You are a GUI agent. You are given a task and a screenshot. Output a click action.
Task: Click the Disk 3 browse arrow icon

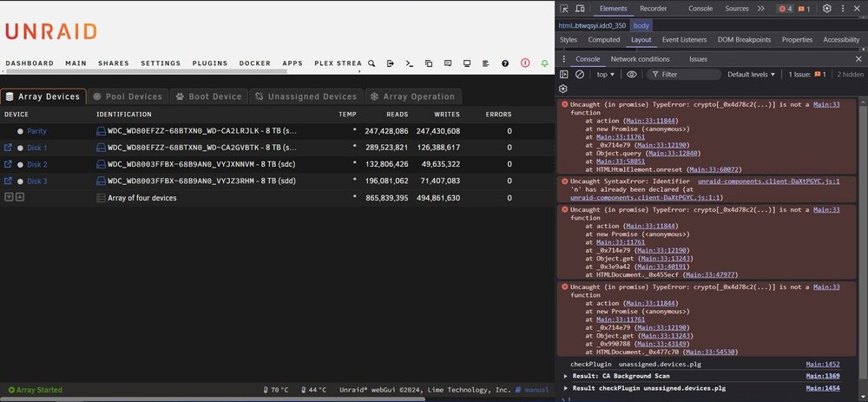point(8,181)
